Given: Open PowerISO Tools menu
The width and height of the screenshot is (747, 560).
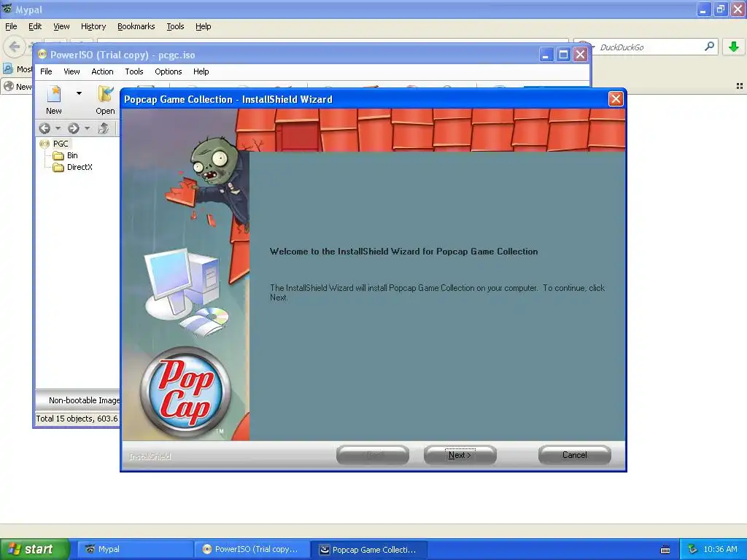Looking at the screenshot, I should [x=134, y=71].
